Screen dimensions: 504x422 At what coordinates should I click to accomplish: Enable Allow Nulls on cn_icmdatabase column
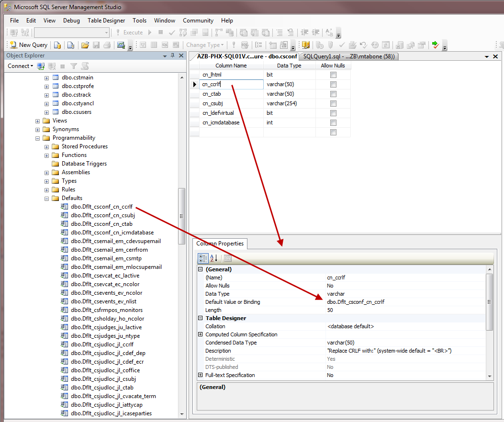333,123
